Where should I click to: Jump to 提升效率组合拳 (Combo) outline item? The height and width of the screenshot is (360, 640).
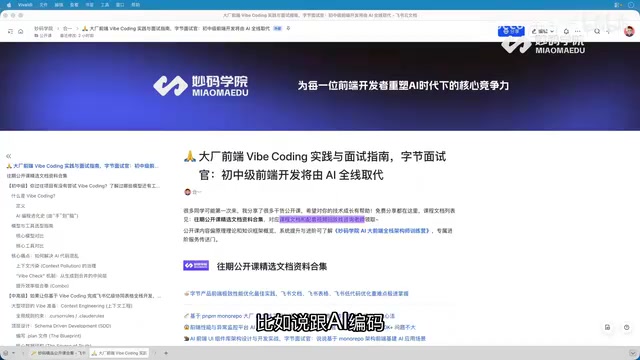point(42,286)
